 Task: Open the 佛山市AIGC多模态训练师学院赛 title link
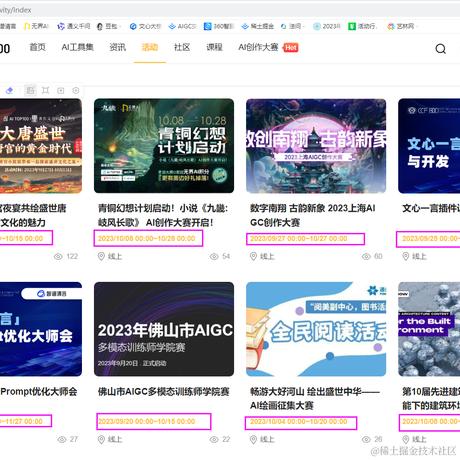tap(164, 391)
